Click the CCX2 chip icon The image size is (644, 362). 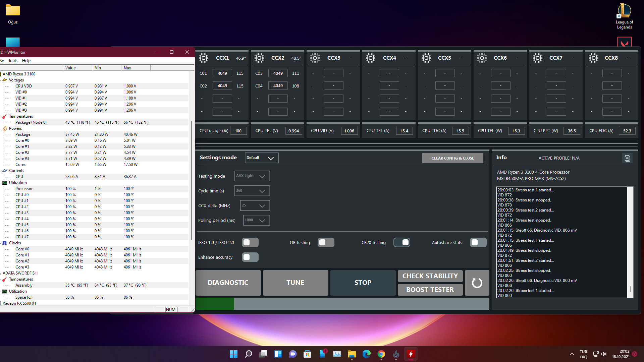(259, 58)
